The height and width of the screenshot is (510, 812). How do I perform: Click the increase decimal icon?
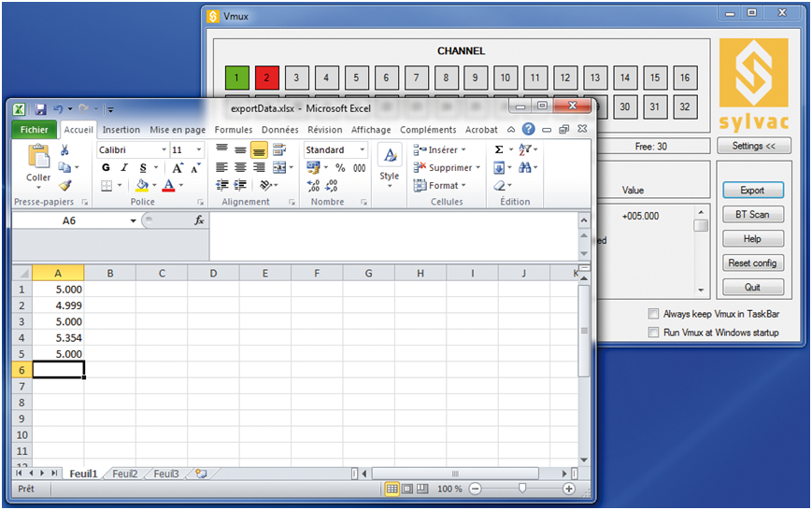click(x=313, y=185)
